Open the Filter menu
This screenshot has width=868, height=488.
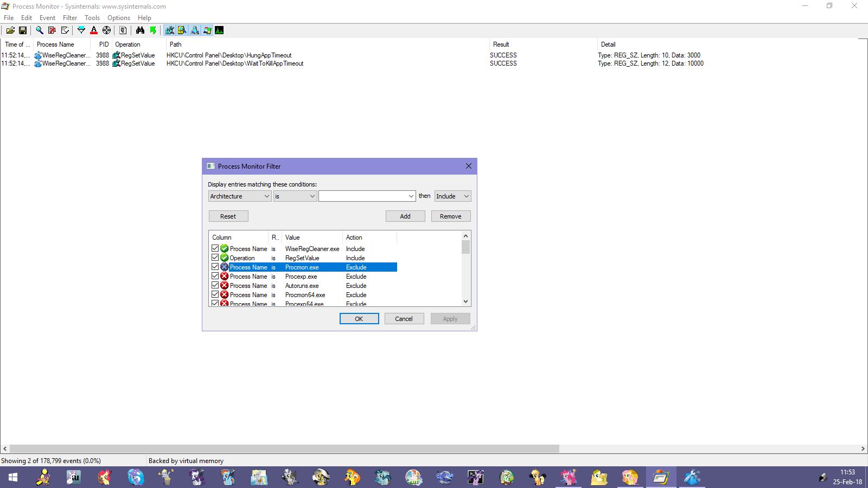coord(70,18)
